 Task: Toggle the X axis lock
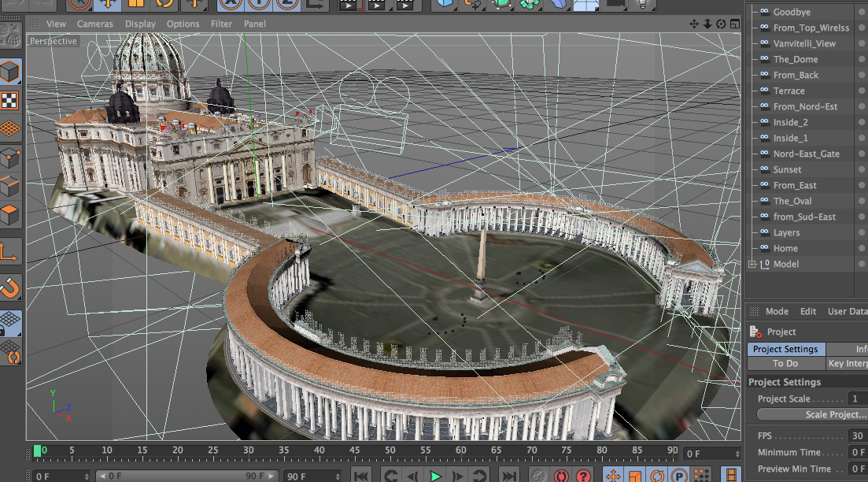click(x=231, y=5)
